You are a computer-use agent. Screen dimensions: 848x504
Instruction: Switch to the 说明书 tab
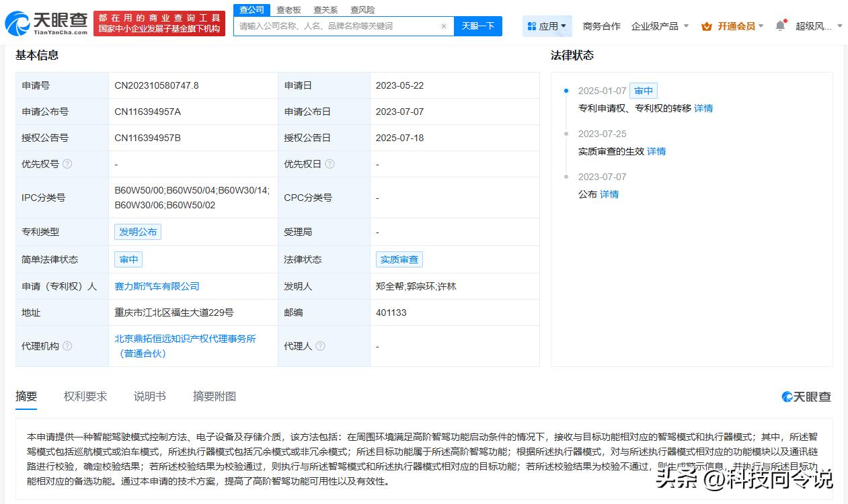(x=150, y=396)
